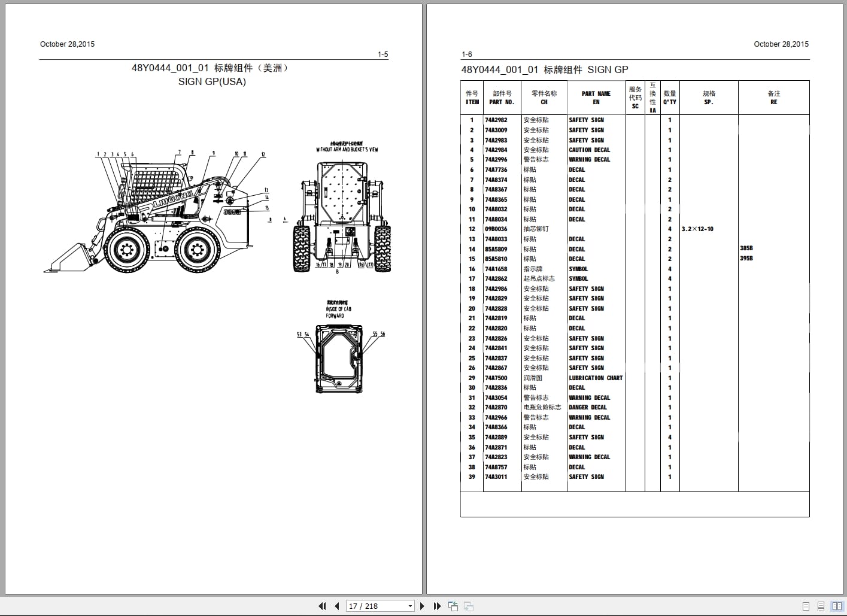
Task: Switch to continuous scrolling view
Action: (821, 606)
